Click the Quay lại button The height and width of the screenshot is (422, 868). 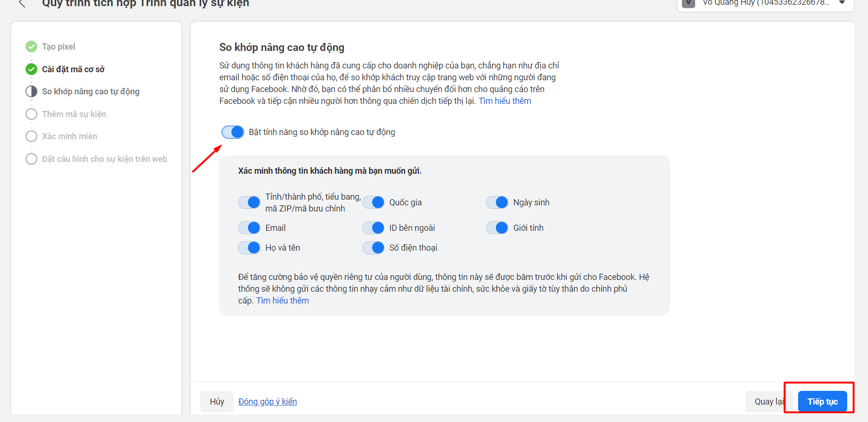click(766, 402)
